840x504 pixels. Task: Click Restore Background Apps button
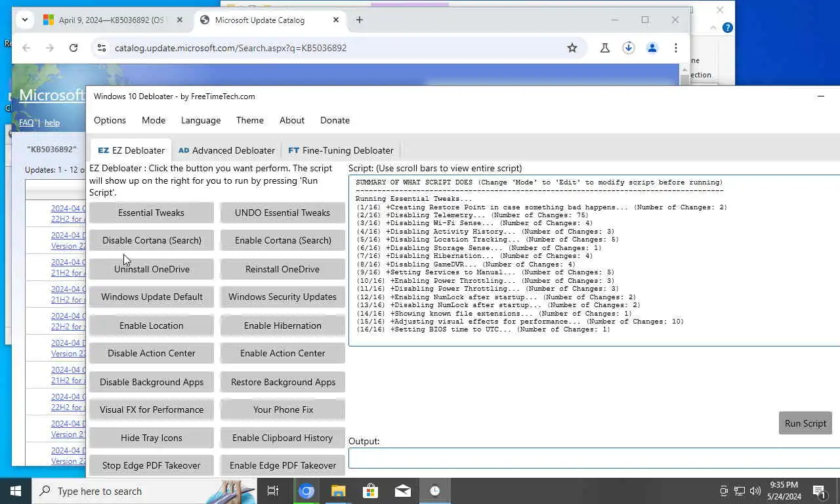pos(283,382)
